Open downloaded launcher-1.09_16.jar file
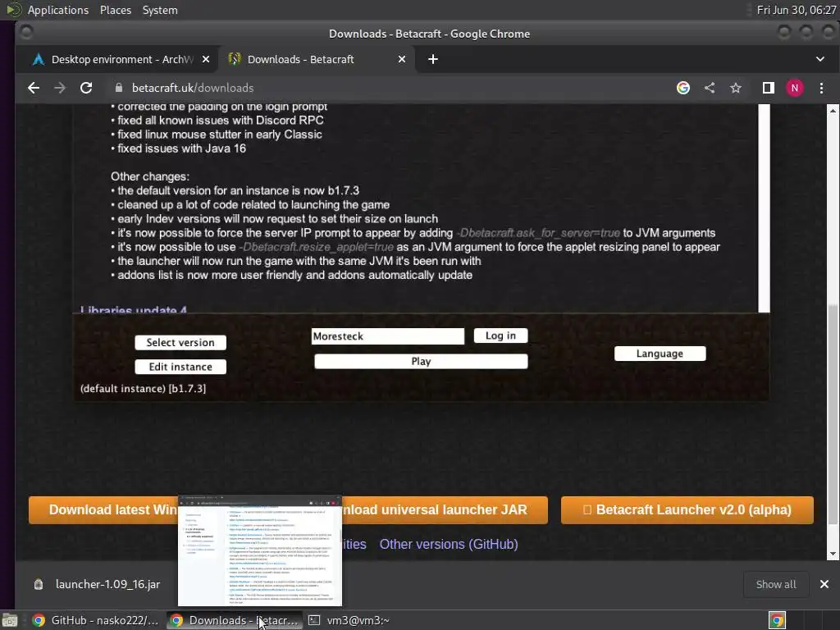 (107, 584)
